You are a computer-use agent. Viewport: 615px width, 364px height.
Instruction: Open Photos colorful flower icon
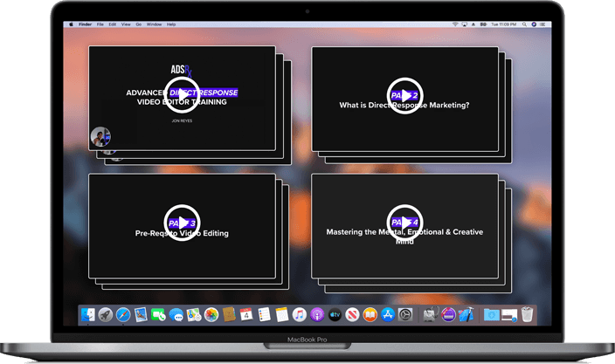click(211, 314)
